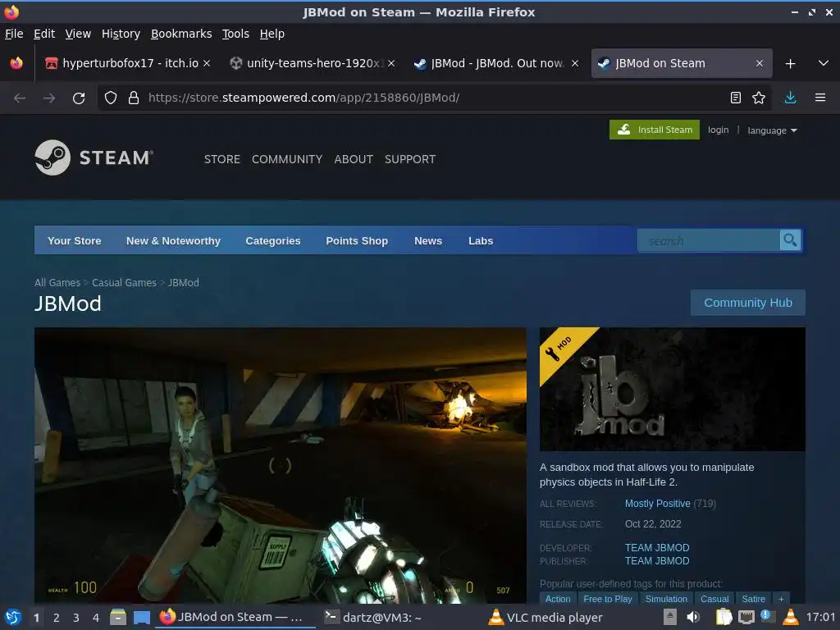Screen dimensions: 840x630
Task: Switch to JBMod - JBMod. Out now tab
Action: 496,63
